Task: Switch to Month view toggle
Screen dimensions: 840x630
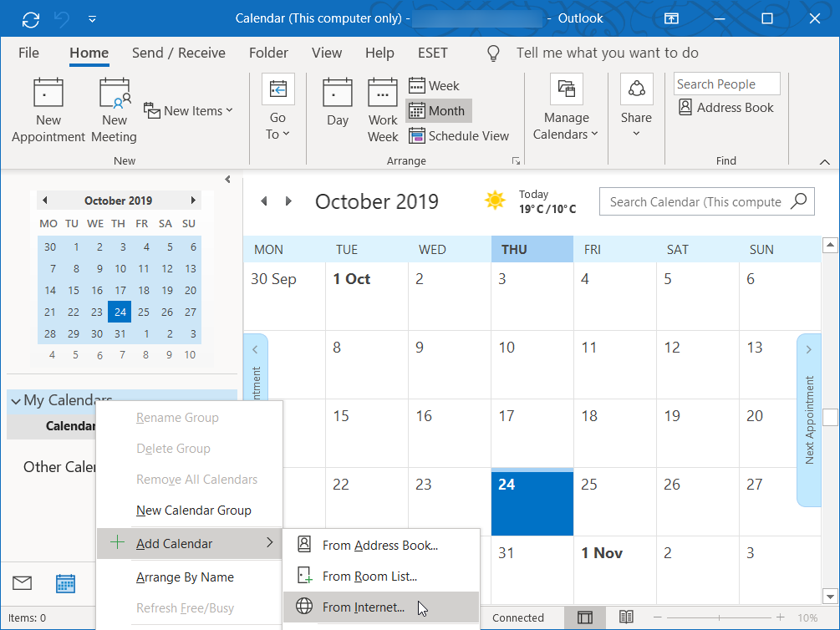Action: click(x=438, y=110)
